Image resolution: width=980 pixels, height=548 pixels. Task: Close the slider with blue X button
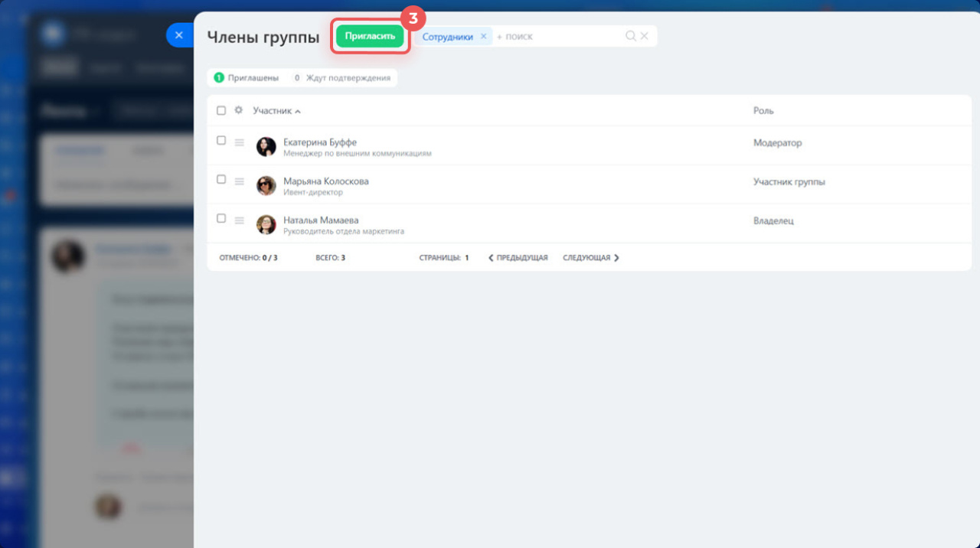pyautogui.click(x=179, y=35)
